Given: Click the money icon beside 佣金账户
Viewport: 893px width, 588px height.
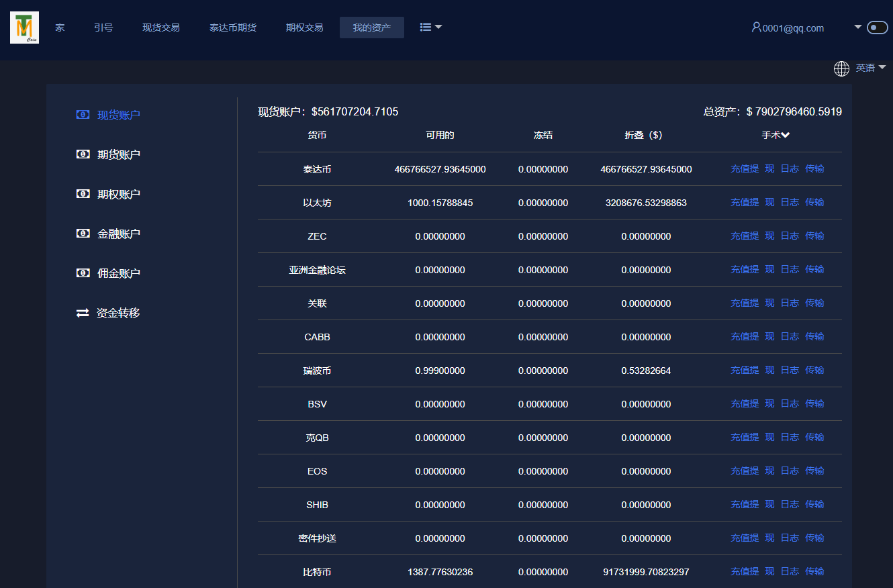Looking at the screenshot, I should coord(83,273).
